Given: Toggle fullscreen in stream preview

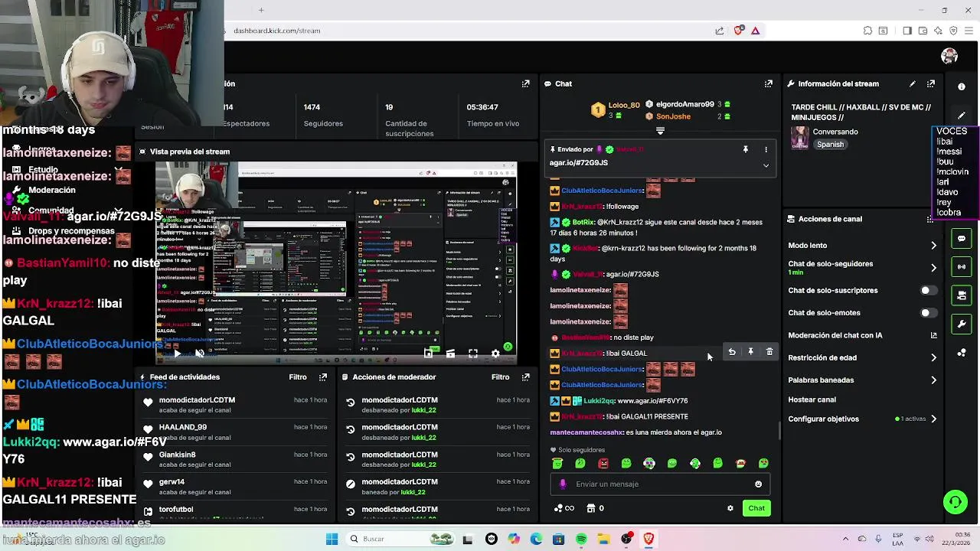Looking at the screenshot, I should click(x=472, y=353).
